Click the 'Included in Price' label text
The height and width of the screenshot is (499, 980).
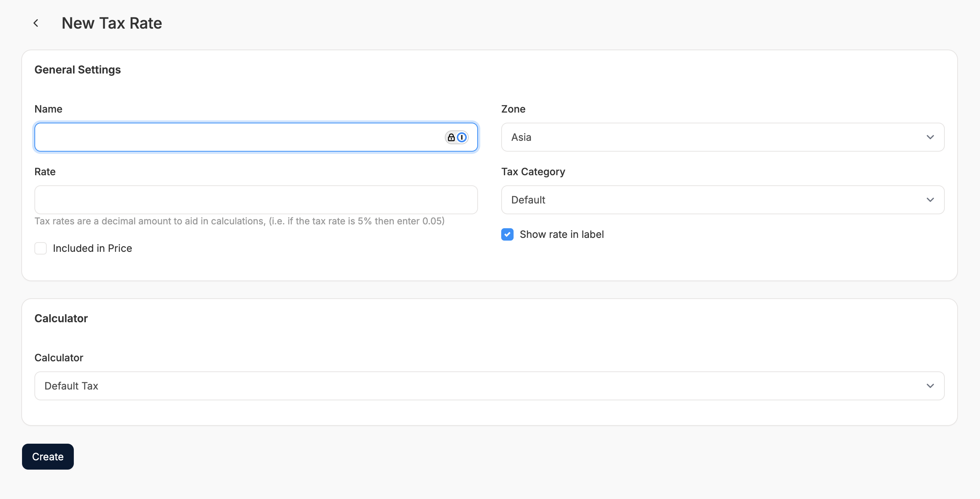(92, 248)
